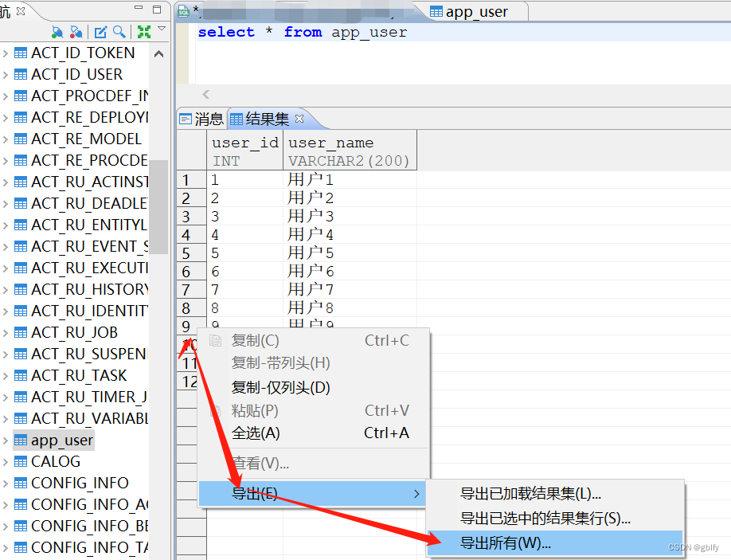This screenshot has width=731, height=560.
Task: Expand the app_user table node
Action: pos(5,441)
